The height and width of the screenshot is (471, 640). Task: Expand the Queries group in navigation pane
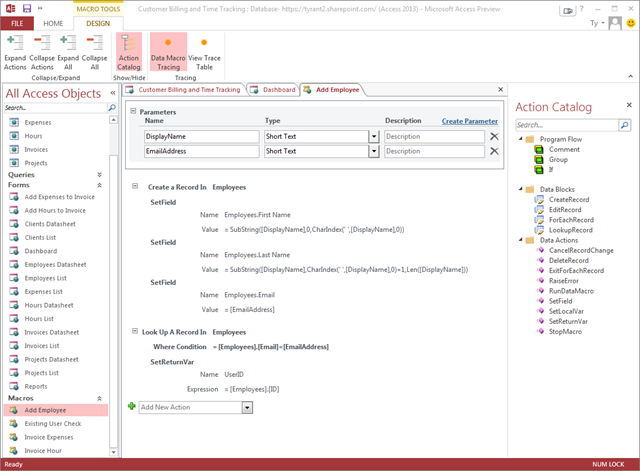[x=99, y=175]
